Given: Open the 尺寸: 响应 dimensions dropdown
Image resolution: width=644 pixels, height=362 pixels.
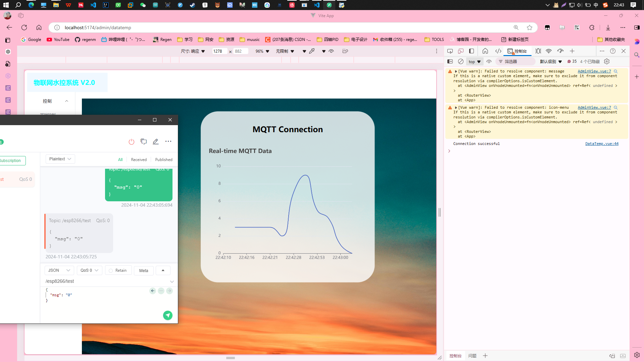Looking at the screenshot, I should tap(193, 51).
